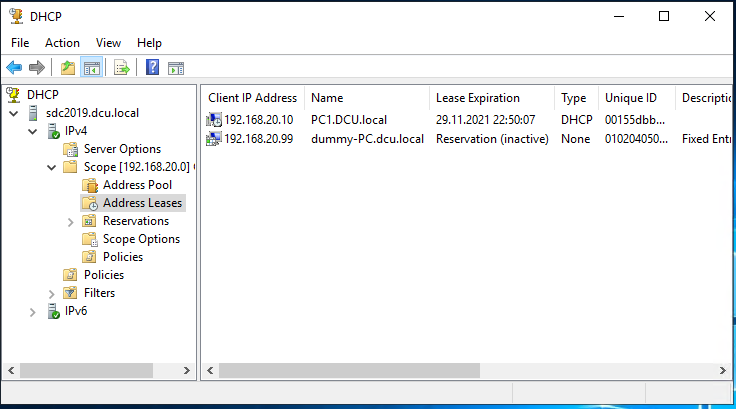Collapse the IPv4 tree node
Screen dimensions: 736x409
(33, 131)
